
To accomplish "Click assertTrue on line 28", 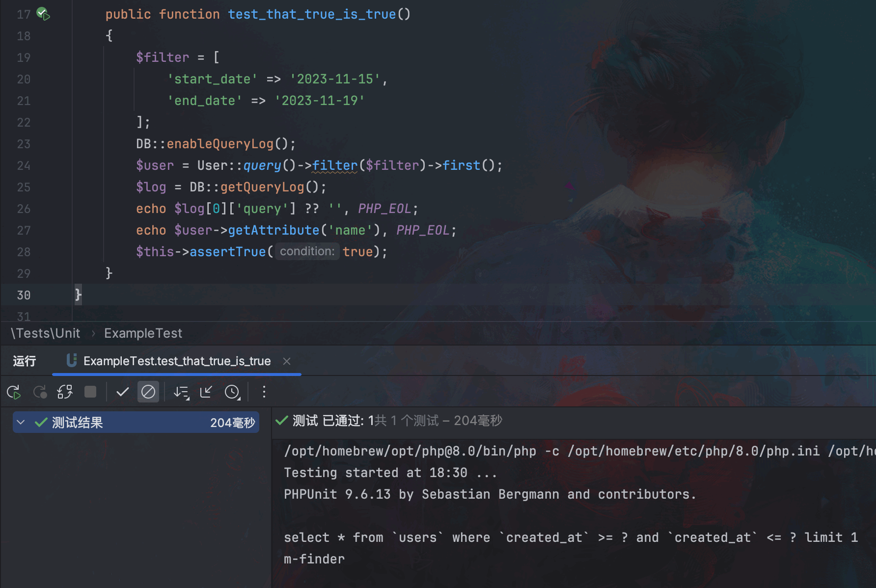I will click(227, 252).
